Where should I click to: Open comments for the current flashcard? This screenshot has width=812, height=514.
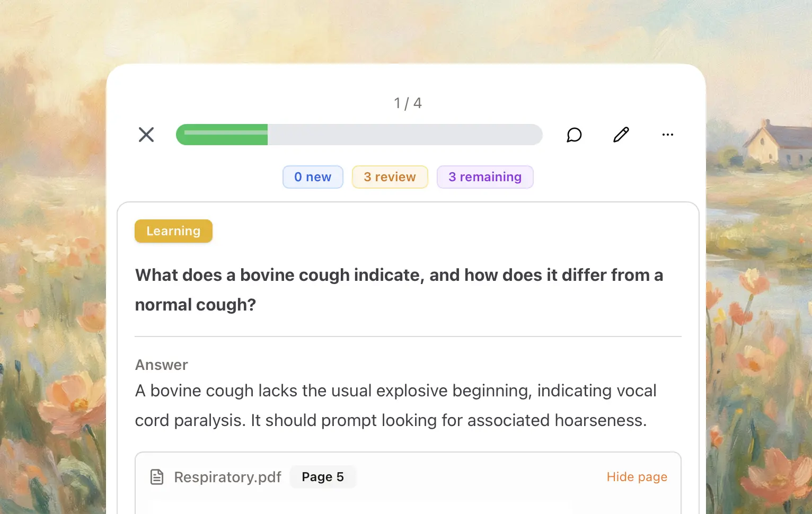[574, 135]
